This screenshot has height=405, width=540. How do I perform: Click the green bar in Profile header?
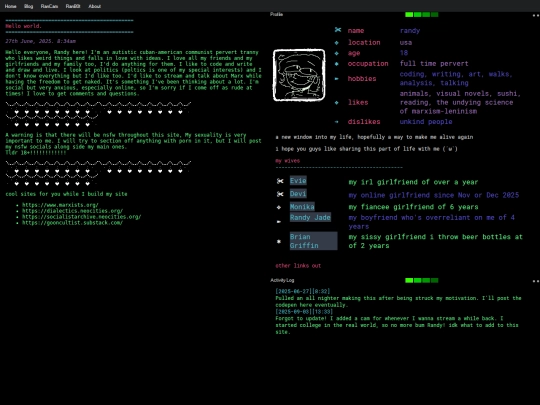click(x=422, y=14)
